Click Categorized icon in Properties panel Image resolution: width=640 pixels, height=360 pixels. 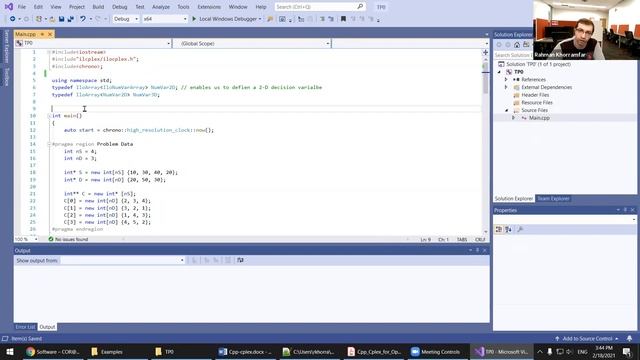(x=499, y=230)
